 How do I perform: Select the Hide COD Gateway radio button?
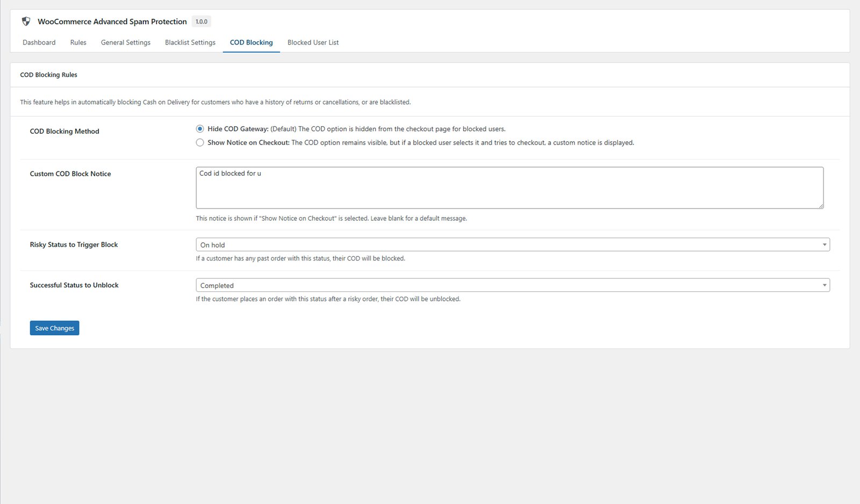click(200, 129)
